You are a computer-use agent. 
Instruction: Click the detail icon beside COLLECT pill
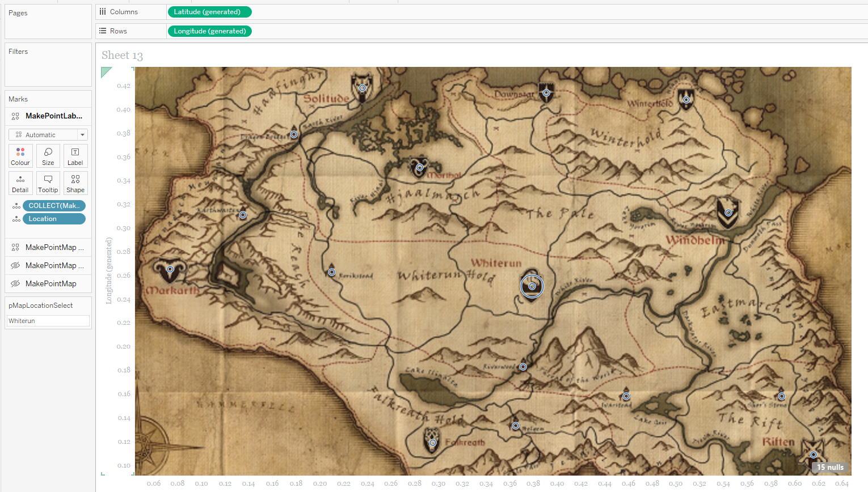point(16,206)
